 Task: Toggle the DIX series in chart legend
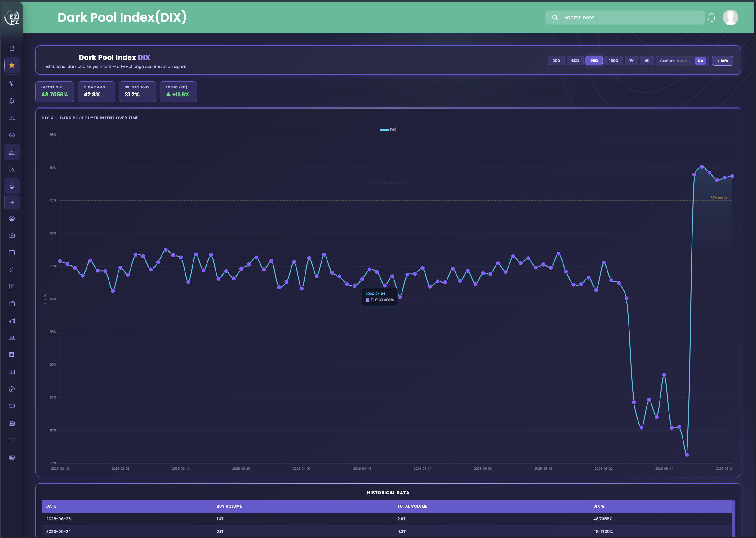coord(388,130)
